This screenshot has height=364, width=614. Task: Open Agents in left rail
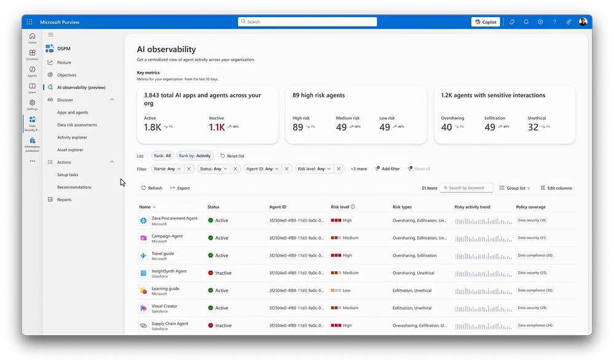coord(32,72)
